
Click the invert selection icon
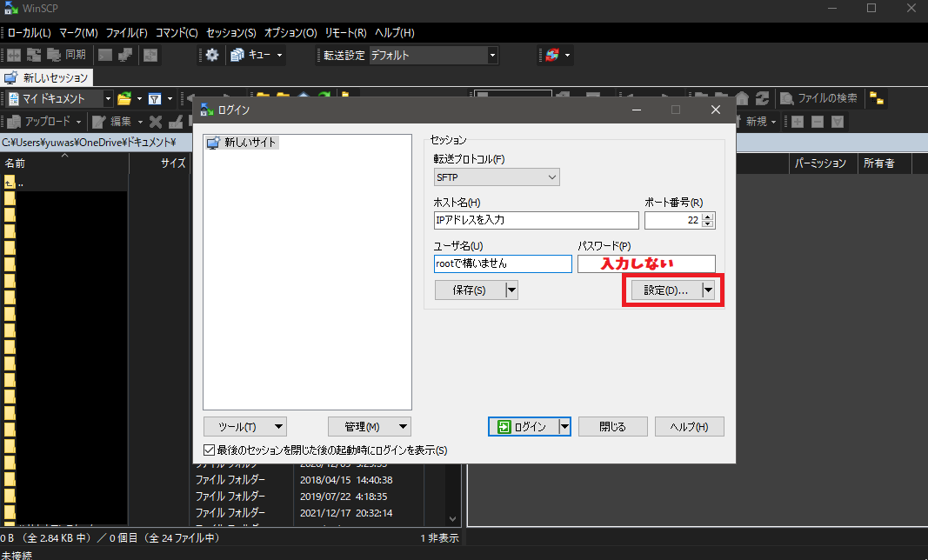[x=838, y=122]
